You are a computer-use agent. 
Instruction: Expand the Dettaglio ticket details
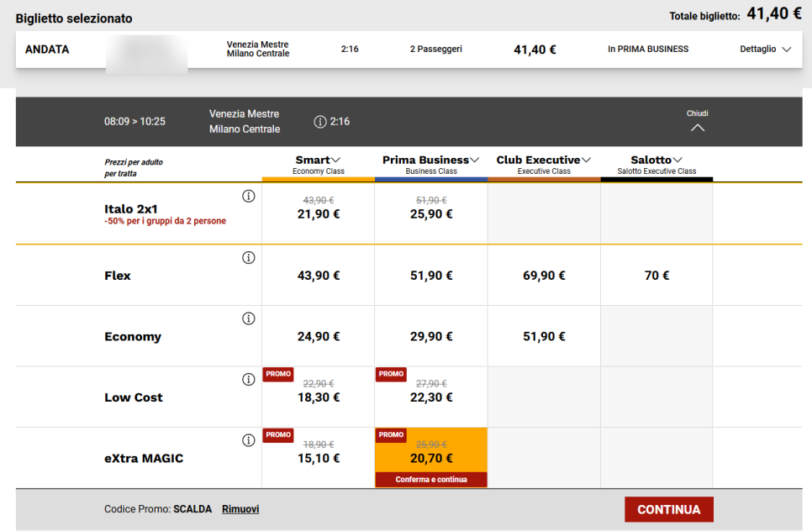[x=766, y=50]
